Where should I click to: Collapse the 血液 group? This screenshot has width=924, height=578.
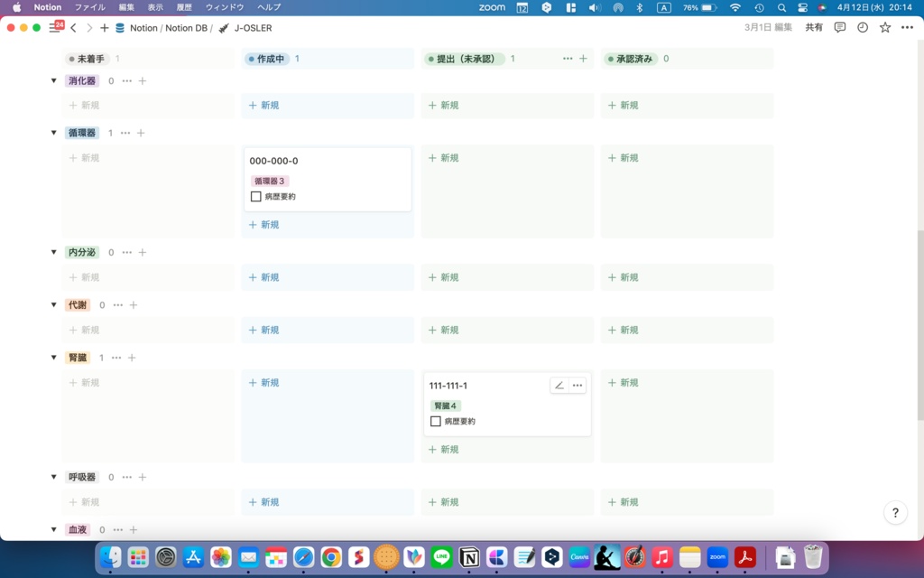pos(53,529)
